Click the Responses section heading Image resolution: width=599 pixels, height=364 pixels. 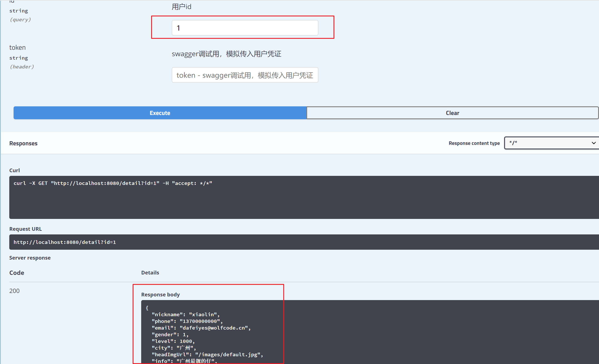23,143
